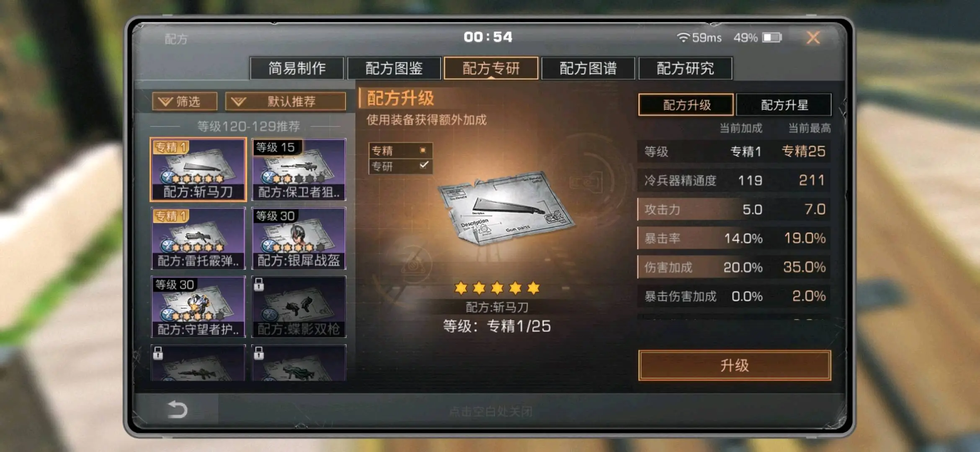Click the 升级 upgrade button
Image resolution: width=980 pixels, height=452 pixels.
coord(735,365)
